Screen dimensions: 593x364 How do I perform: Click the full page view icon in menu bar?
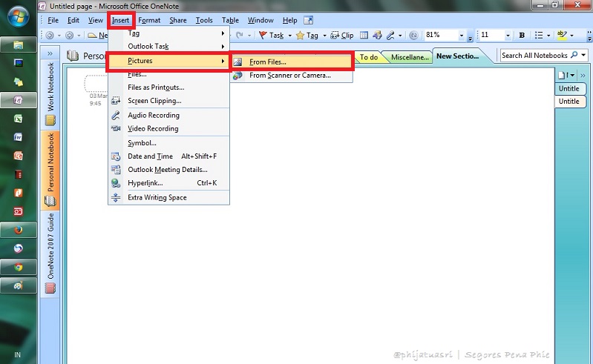point(309,21)
